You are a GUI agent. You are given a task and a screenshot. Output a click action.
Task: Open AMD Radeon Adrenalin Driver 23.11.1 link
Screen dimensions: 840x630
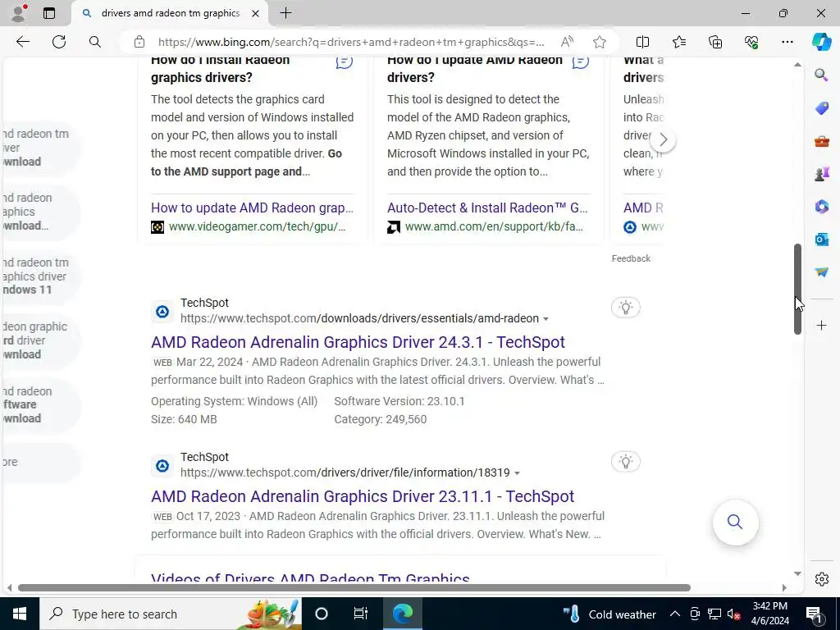(362, 496)
